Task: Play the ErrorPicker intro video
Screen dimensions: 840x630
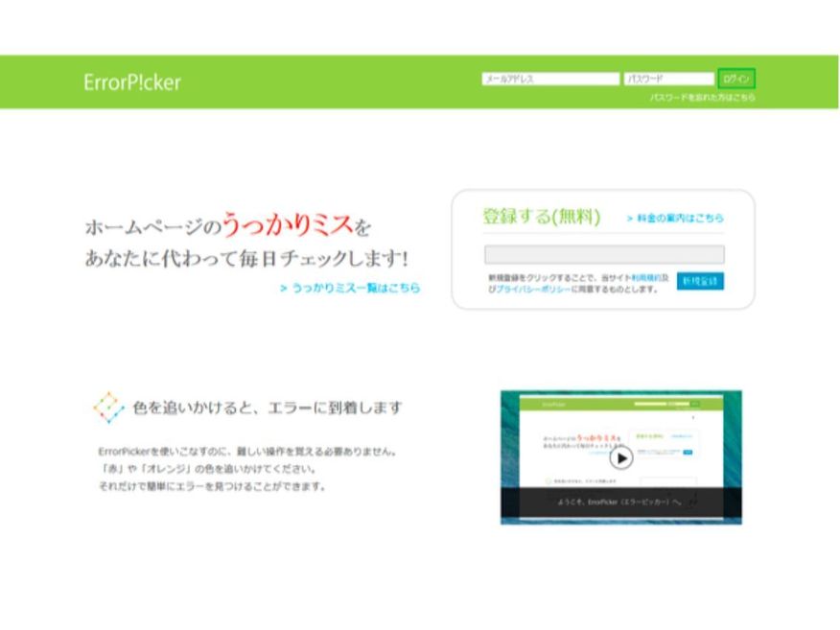Action: pos(621,458)
